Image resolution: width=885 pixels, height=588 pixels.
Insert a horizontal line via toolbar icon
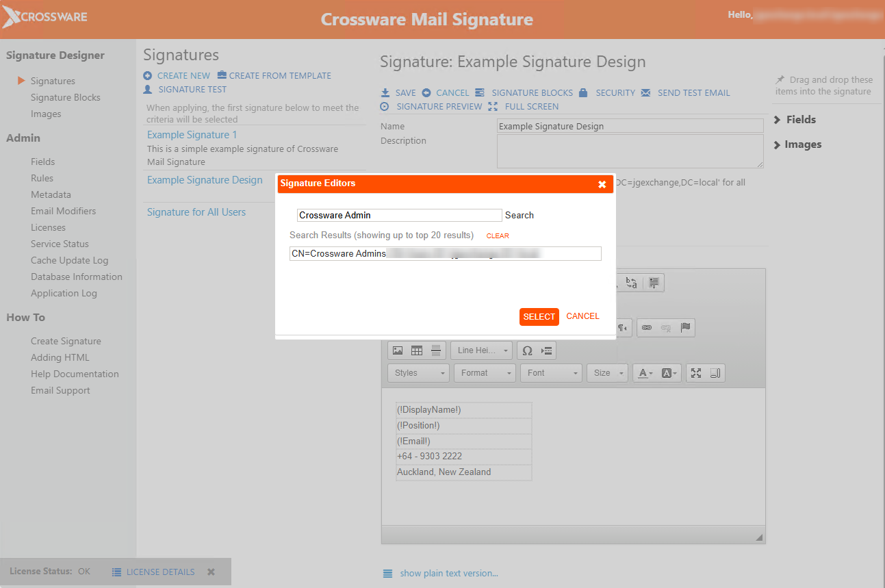pyautogui.click(x=436, y=351)
